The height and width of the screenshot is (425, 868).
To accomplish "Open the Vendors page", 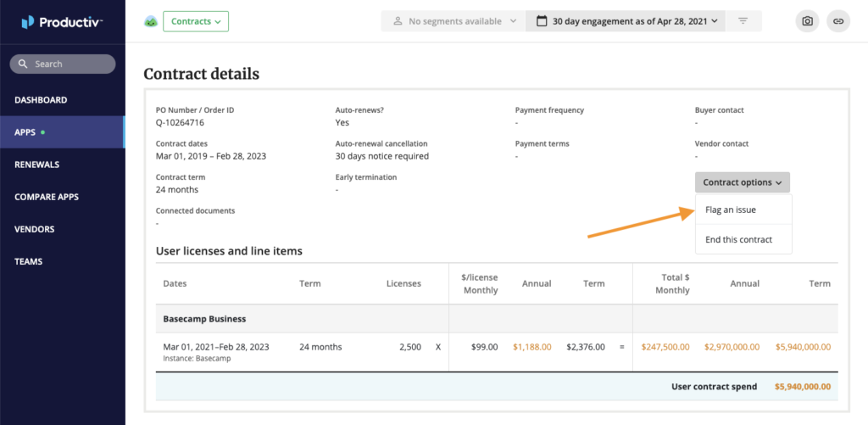I will click(35, 229).
